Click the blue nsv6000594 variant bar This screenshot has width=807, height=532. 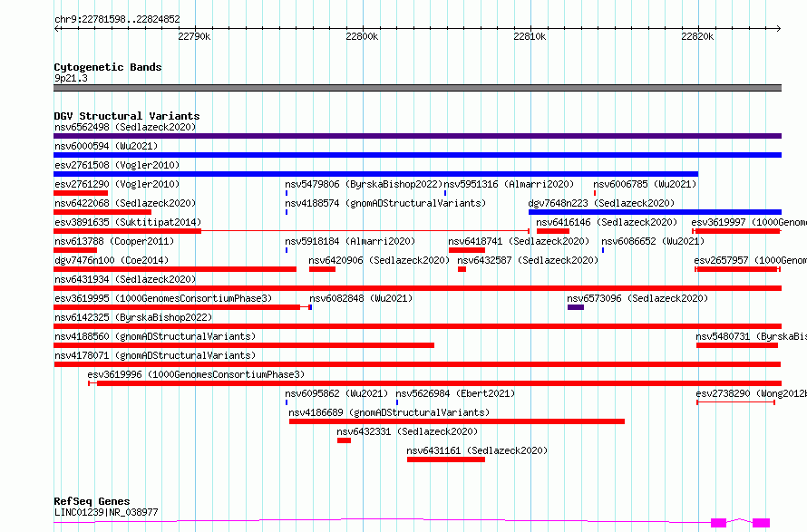tap(417, 155)
